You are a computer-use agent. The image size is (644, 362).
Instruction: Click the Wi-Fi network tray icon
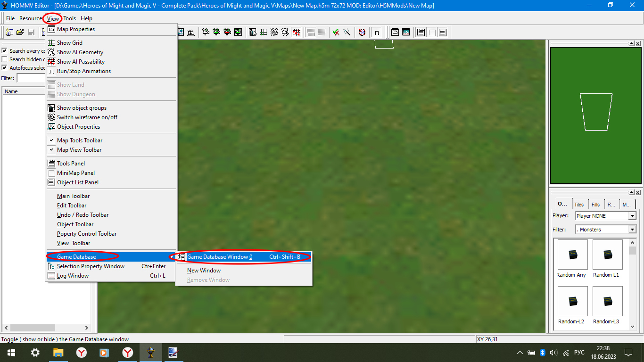click(x=566, y=353)
